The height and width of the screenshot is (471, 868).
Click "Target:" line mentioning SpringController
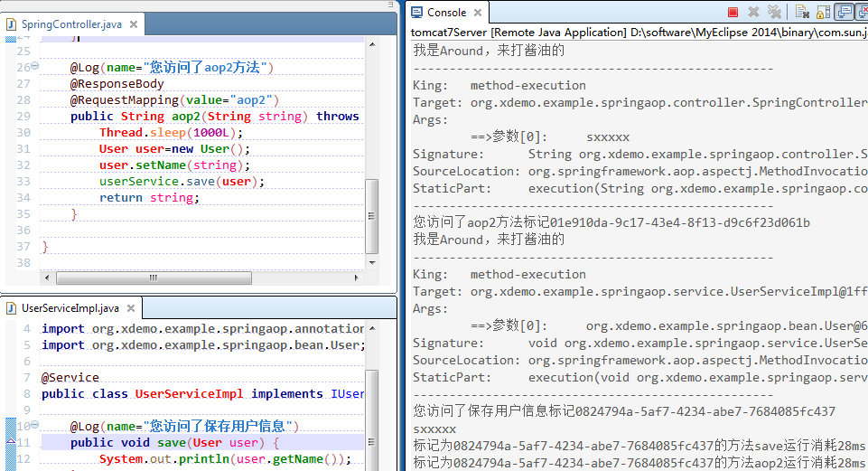pyautogui.click(x=639, y=102)
